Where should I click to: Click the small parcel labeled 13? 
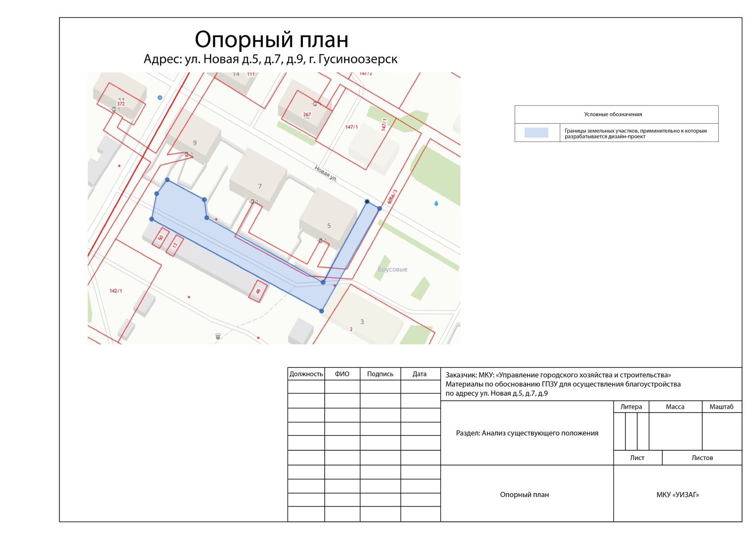175,246
